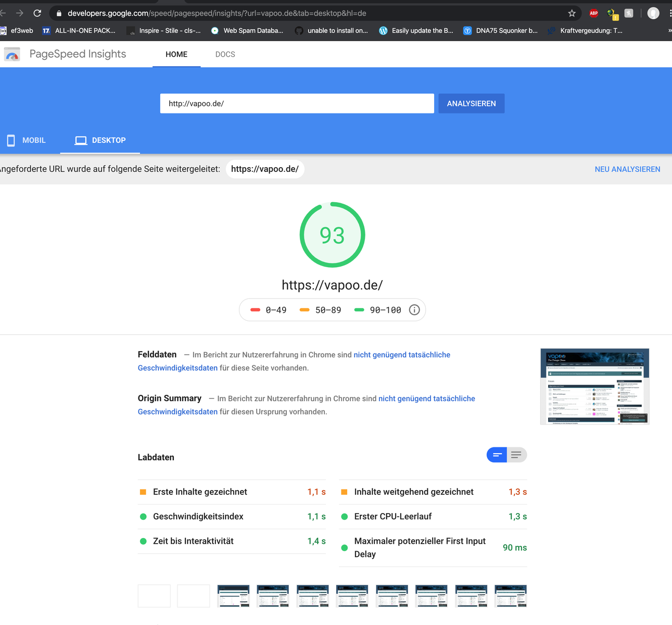Click the URL input field containing http://vapoo.de/
Image resolution: width=672 pixels, height=625 pixels.
coord(297,104)
